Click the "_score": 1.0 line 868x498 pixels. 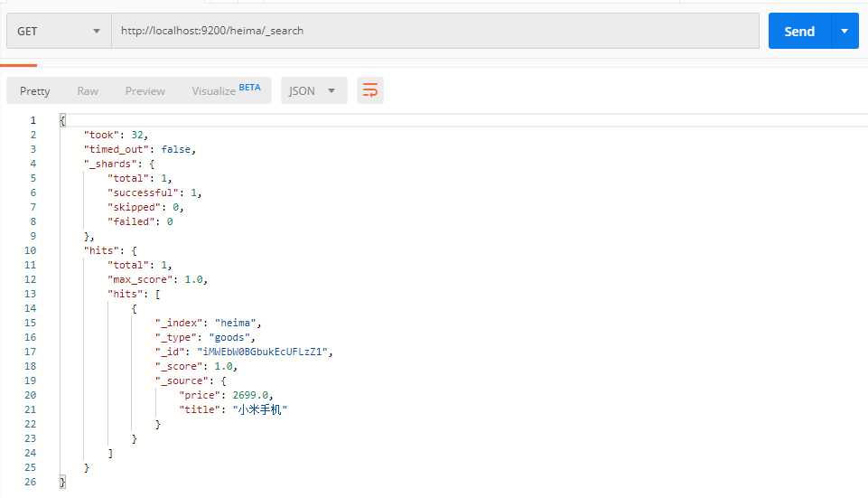pos(196,366)
